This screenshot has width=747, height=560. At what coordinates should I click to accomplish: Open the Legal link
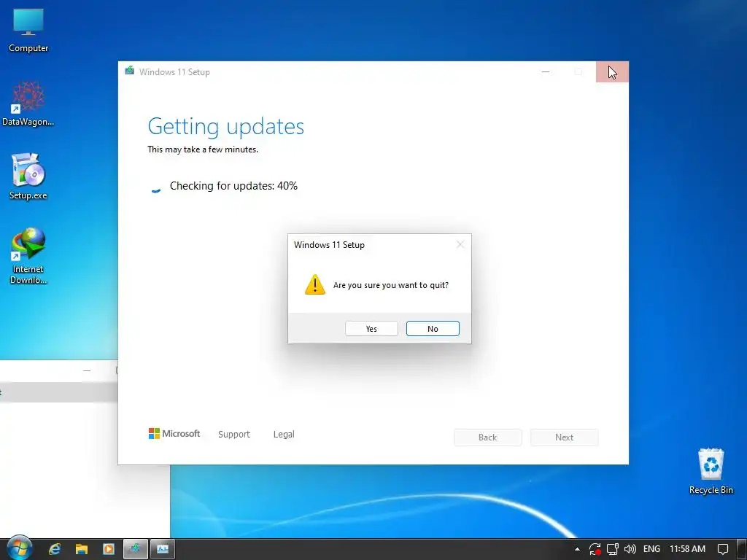[284, 435]
